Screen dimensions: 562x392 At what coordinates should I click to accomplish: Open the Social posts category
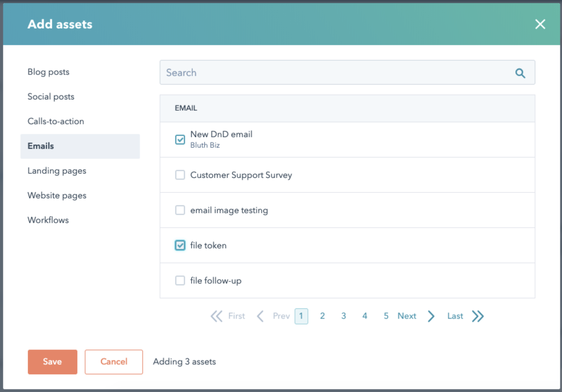[51, 97]
